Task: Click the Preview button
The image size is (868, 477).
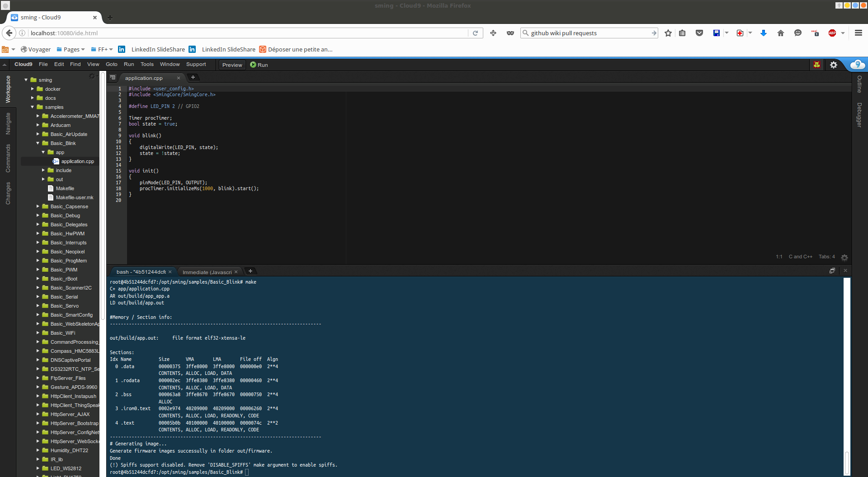Action: [232, 65]
